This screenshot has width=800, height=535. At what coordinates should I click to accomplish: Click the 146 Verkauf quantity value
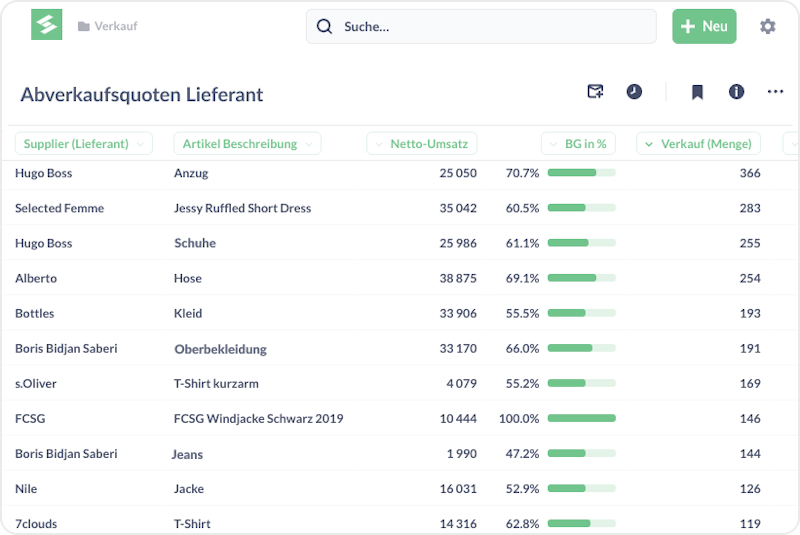coord(750,419)
